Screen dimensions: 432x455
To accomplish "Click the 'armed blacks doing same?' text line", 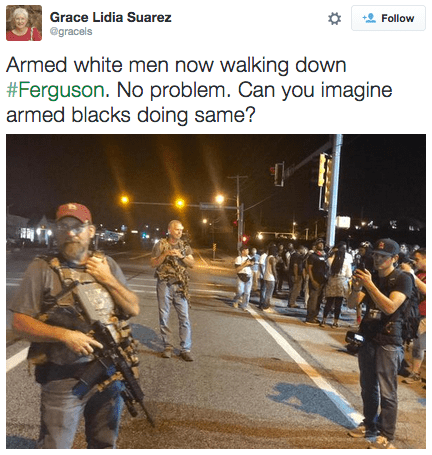I will pyautogui.click(x=131, y=115).
